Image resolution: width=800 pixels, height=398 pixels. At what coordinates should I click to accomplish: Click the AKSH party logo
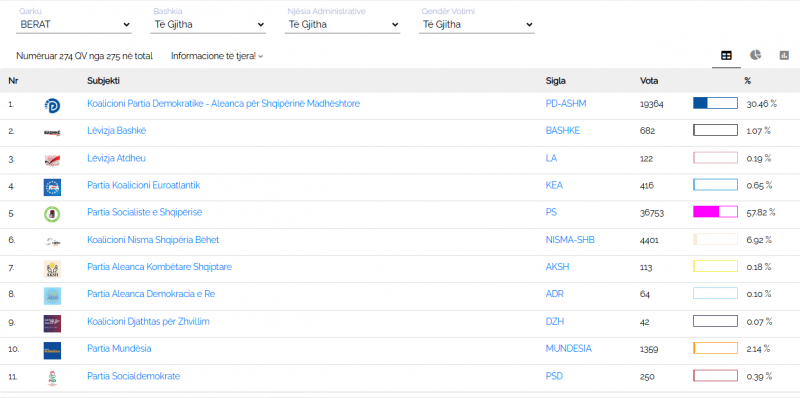pos(52,269)
